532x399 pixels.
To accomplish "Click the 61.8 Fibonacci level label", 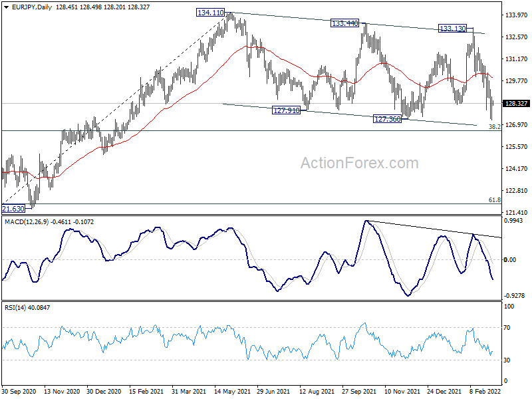I will tap(494, 200).
